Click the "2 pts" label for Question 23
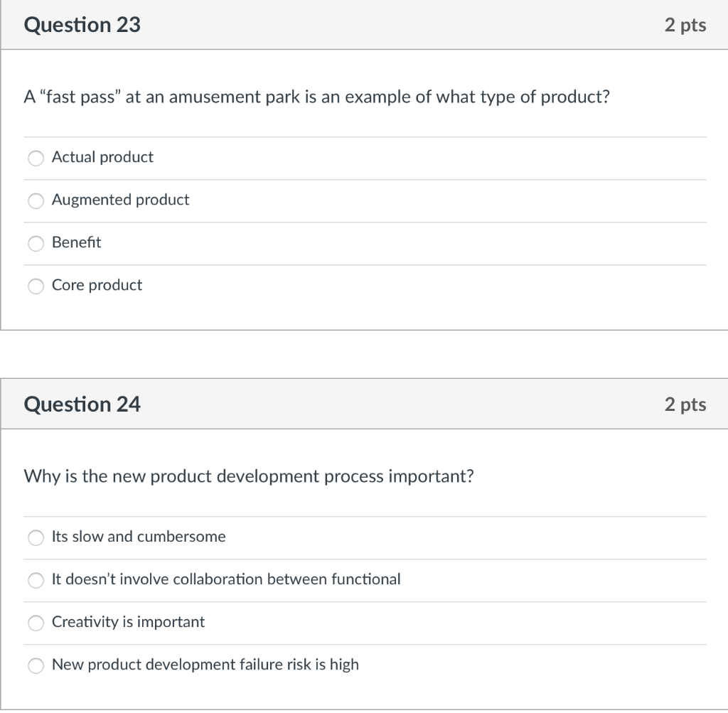This screenshot has width=728, height=713. 685,24
